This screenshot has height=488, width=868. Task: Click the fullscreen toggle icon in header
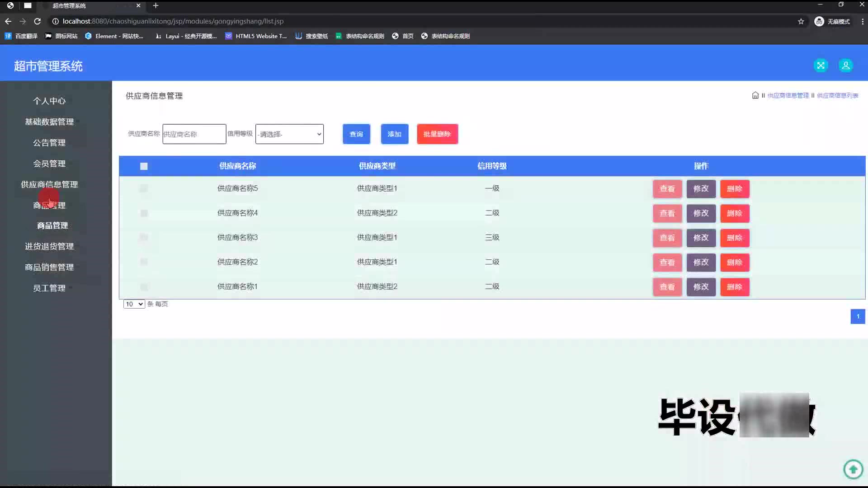(x=821, y=66)
